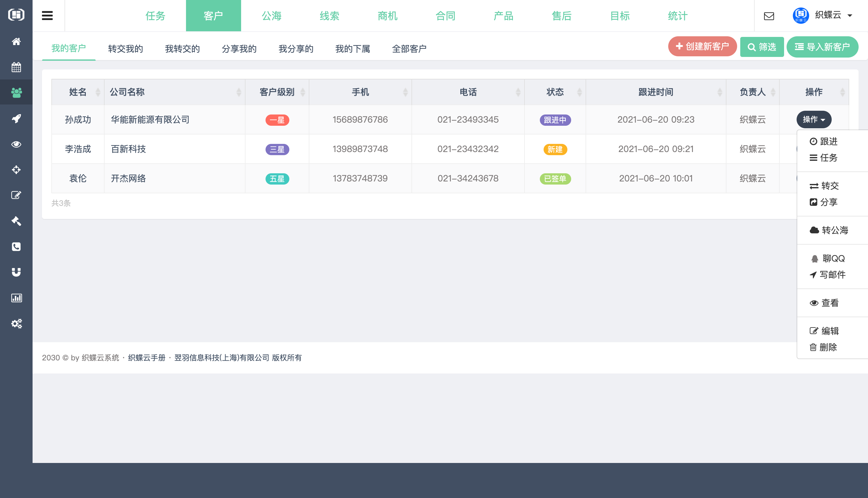
Task: Click the highlighted customers icon in the sidebar
Action: tap(16, 92)
